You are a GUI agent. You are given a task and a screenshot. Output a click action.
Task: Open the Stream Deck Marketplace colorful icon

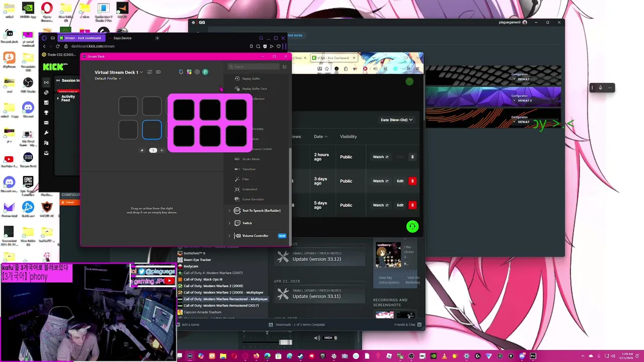tap(189, 72)
